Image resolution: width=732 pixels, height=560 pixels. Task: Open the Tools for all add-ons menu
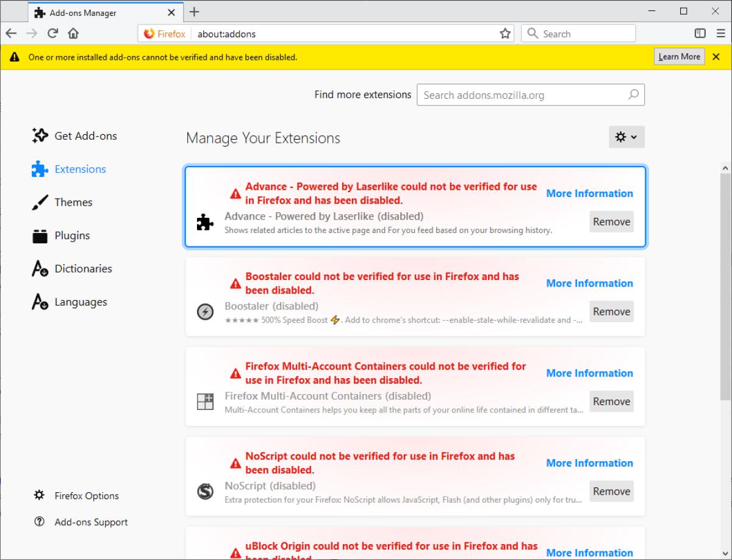click(626, 137)
